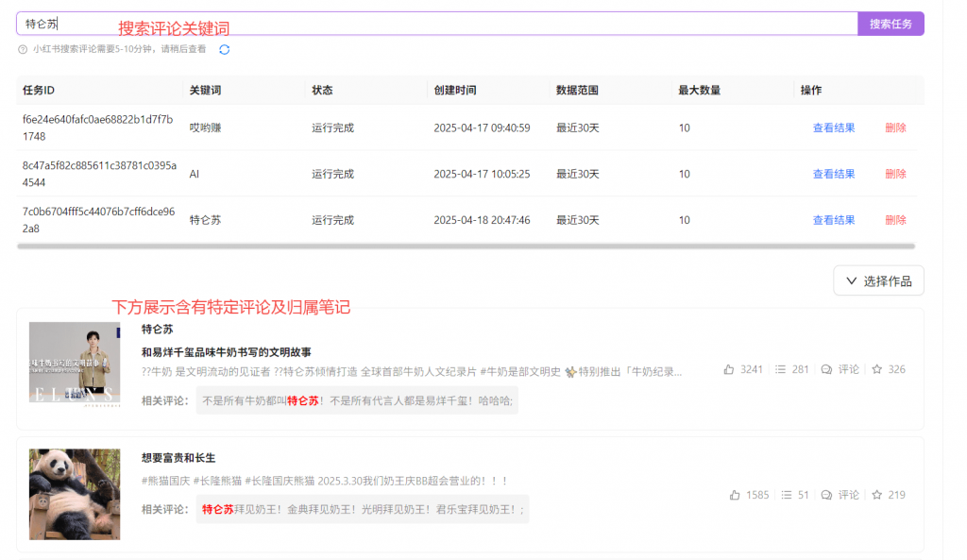Click the list icon showing 281
Viewport: 967px width, 560px height.
[781, 369]
